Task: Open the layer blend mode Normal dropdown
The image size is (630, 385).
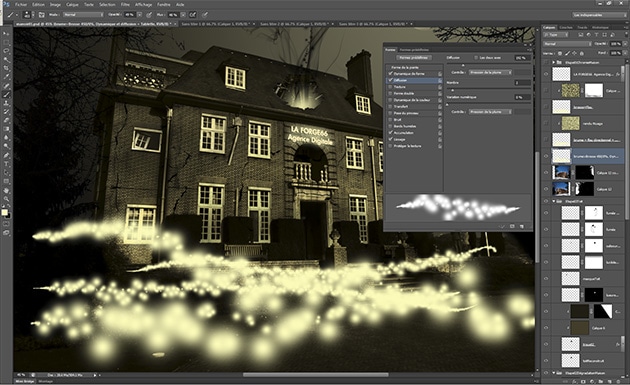Action: point(567,43)
